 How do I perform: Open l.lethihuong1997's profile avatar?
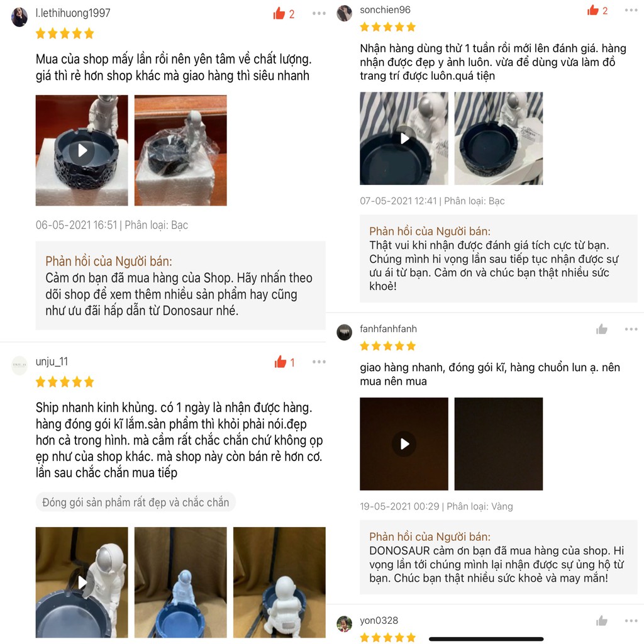click(x=19, y=17)
